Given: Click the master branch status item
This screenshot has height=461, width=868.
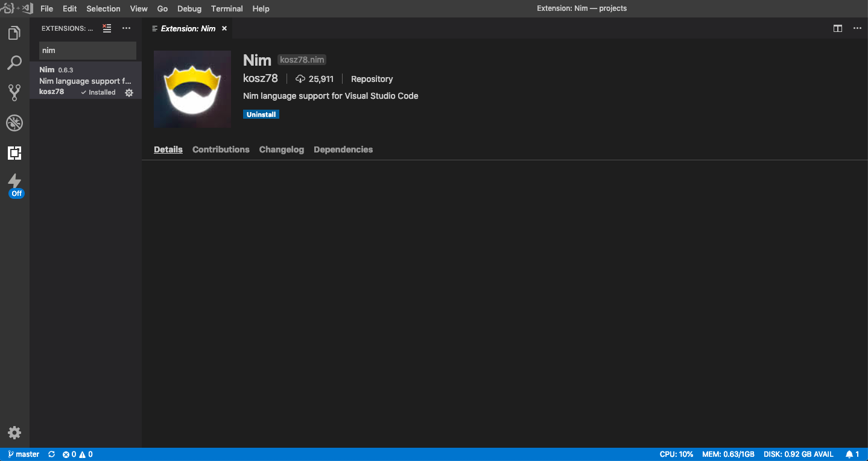Looking at the screenshot, I should pos(24,454).
